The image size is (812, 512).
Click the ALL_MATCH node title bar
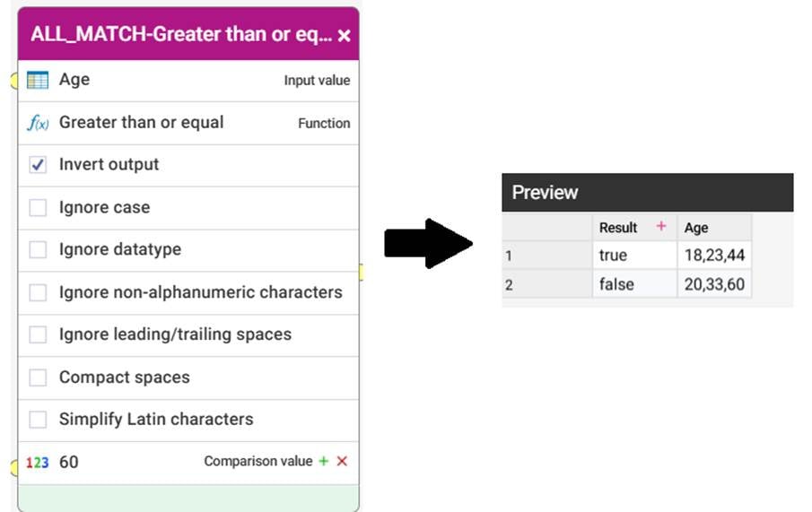(181, 34)
